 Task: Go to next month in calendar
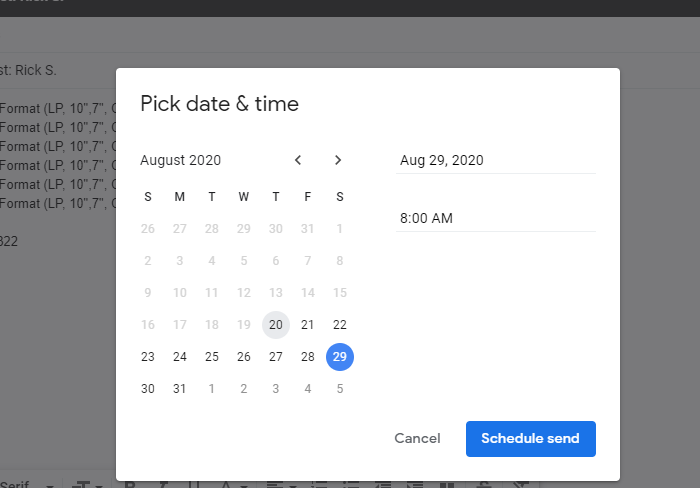(338, 160)
